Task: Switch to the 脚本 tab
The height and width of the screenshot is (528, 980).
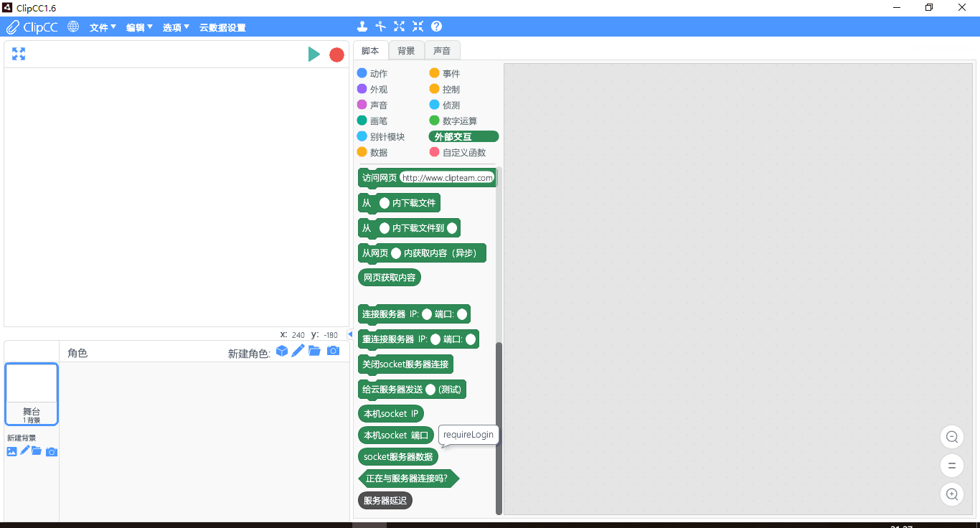Action: 370,50
